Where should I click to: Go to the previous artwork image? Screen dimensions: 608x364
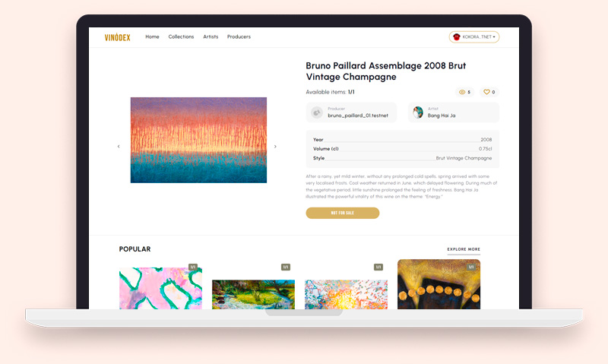tap(119, 147)
